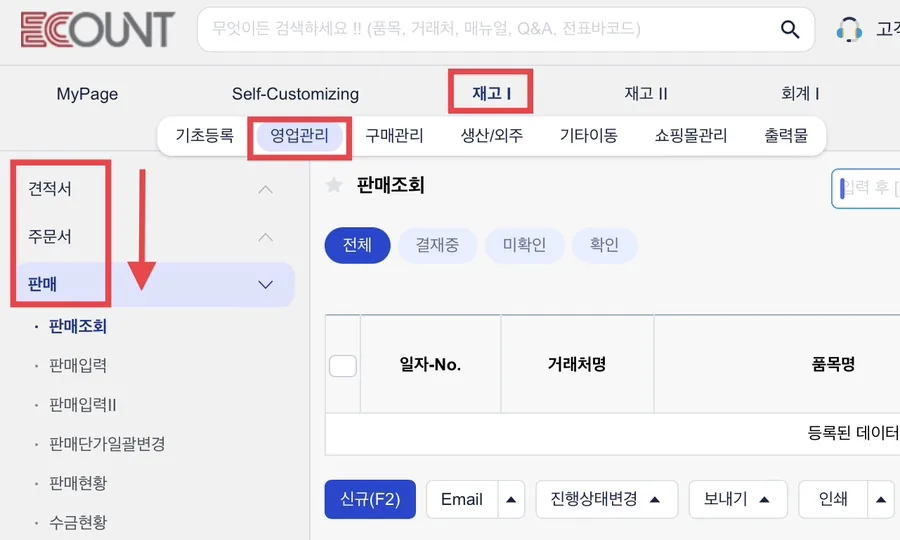Open the 보내기 dropdown button
Image resolution: width=900 pixels, height=540 pixels.
click(738, 499)
